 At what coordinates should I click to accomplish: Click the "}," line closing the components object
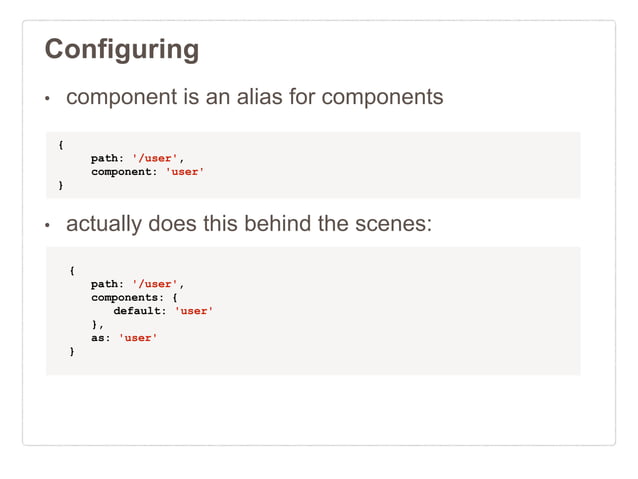tap(97, 324)
